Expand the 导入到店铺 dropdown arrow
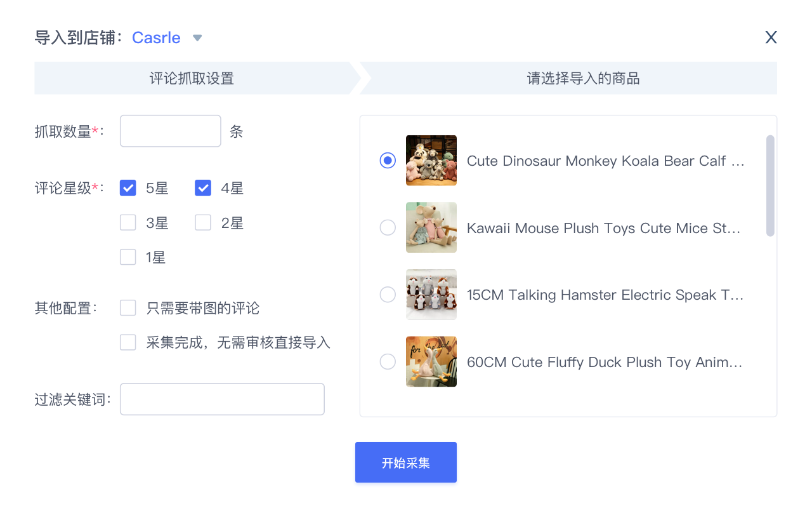Image resolution: width=812 pixels, height=508 pixels. pyautogui.click(x=197, y=37)
